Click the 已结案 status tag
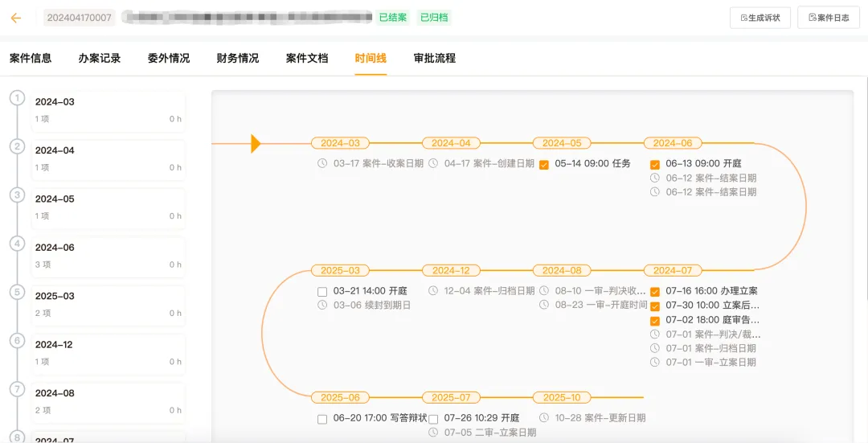 point(393,18)
